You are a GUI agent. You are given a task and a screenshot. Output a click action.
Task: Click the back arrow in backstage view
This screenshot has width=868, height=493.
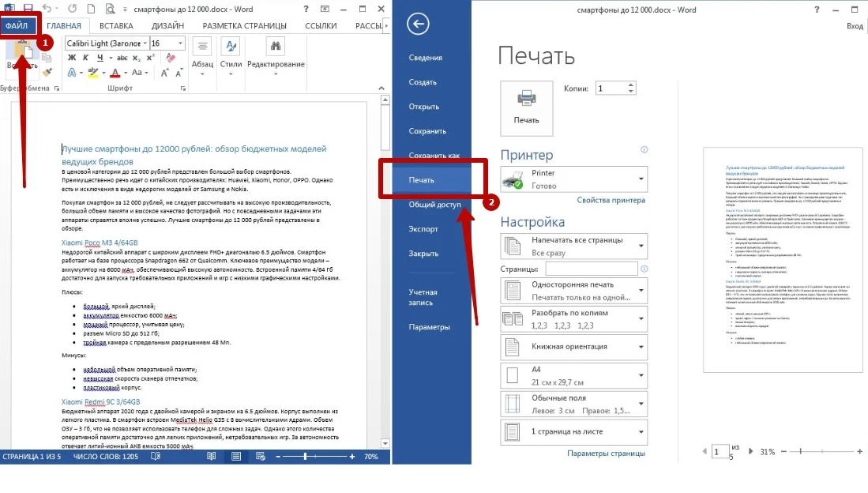coord(418,23)
